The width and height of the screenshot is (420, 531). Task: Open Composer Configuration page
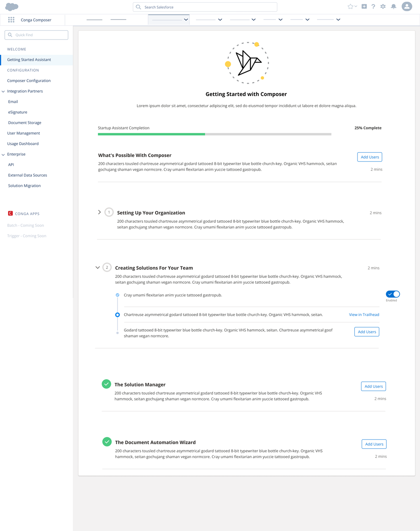click(x=29, y=81)
